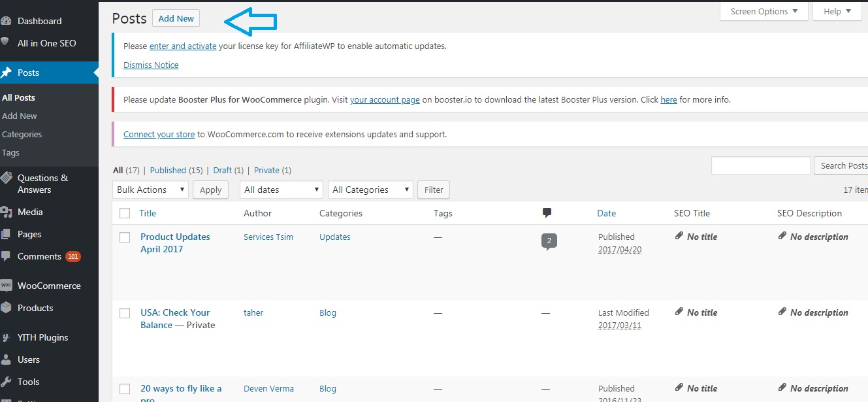The image size is (868, 402).
Task: Click the Connect your store link
Action: coord(159,134)
